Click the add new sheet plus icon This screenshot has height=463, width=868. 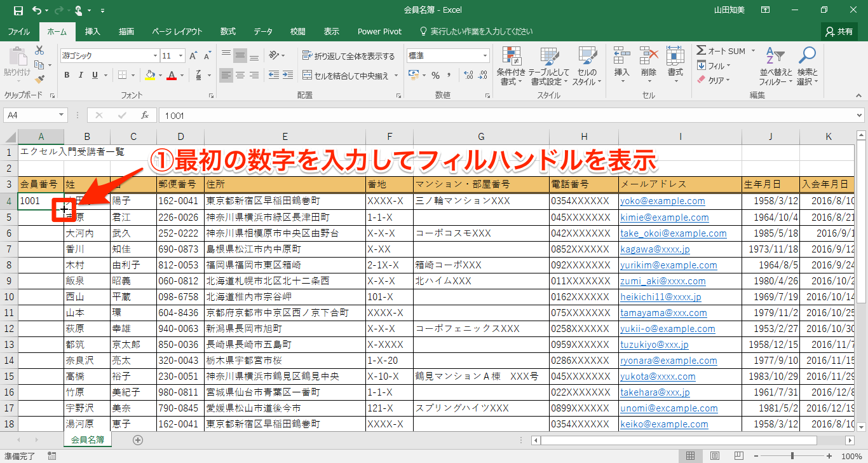click(x=138, y=439)
